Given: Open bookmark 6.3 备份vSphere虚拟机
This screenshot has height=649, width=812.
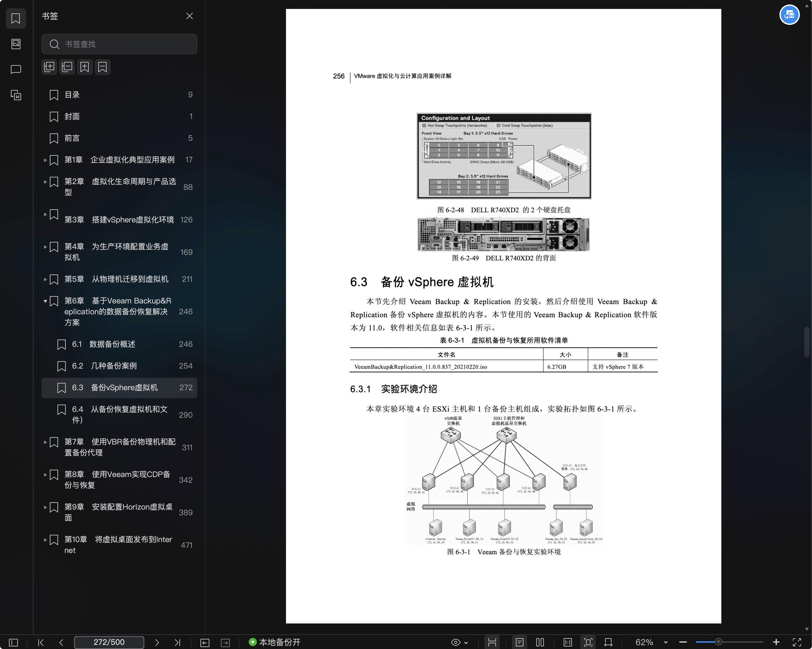Looking at the screenshot, I should pos(119,388).
